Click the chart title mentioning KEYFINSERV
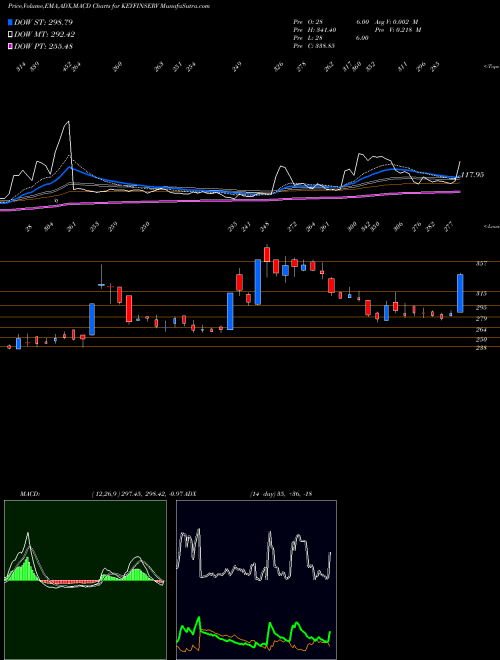500x660 pixels. [109, 6]
